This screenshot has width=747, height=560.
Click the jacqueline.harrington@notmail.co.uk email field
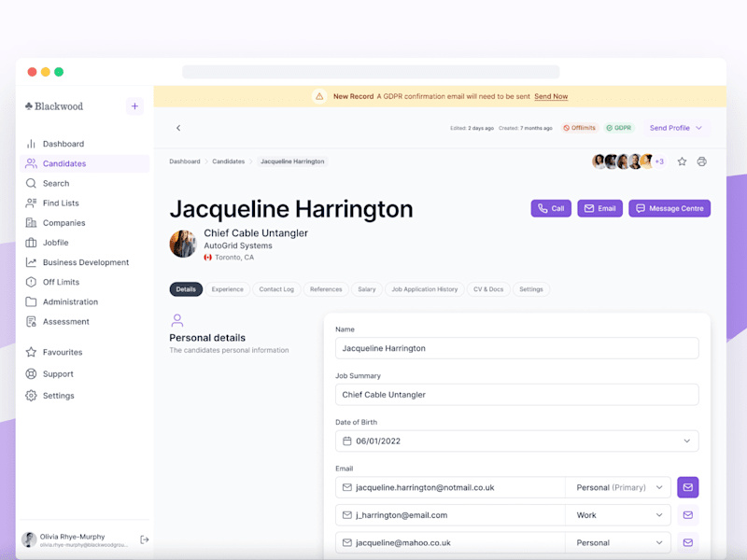(450, 487)
